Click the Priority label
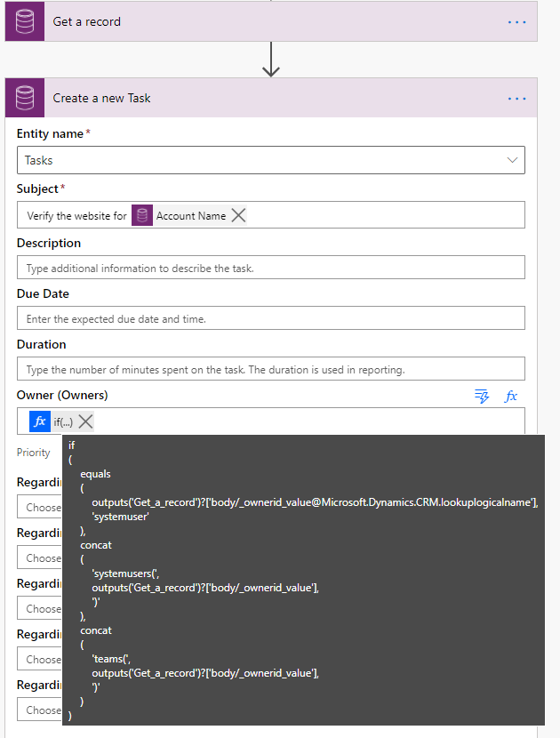 [34, 453]
